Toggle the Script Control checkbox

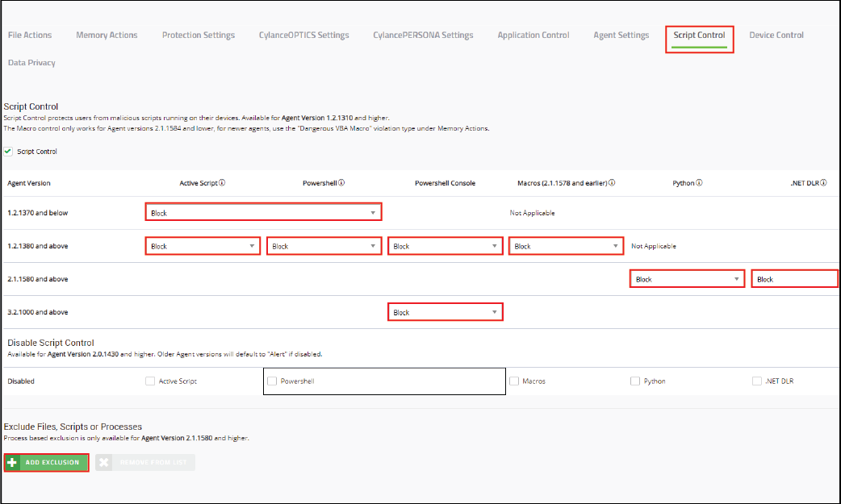[8, 152]
